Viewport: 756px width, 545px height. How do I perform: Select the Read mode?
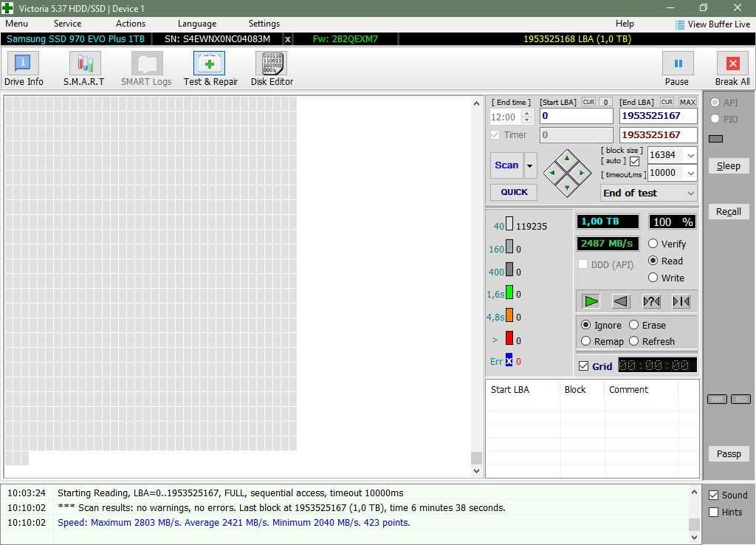pos(653,261)
